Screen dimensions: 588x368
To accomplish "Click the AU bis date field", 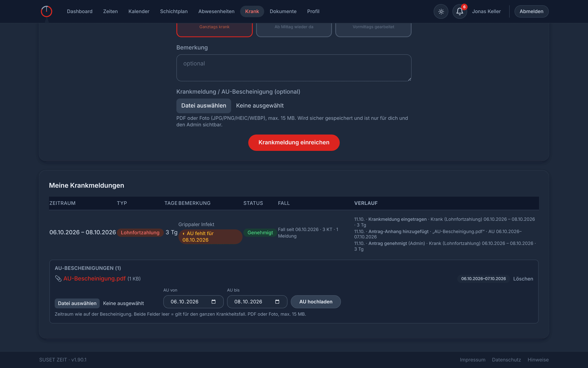I will point(257,302).
